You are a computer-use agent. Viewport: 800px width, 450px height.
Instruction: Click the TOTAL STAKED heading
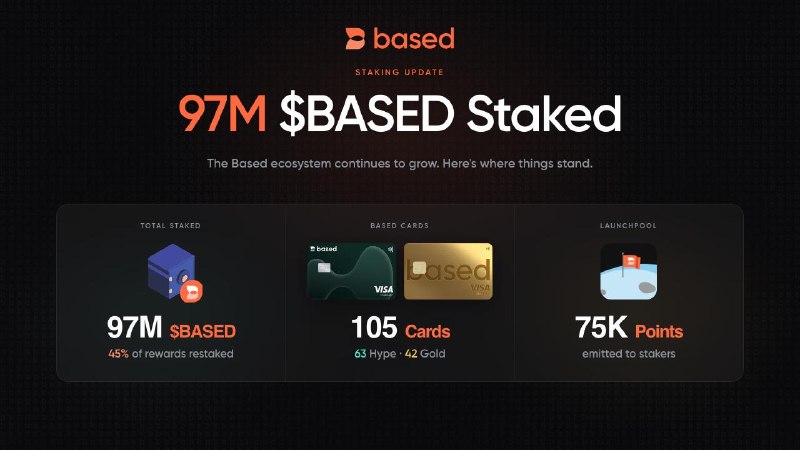point(170,225)
